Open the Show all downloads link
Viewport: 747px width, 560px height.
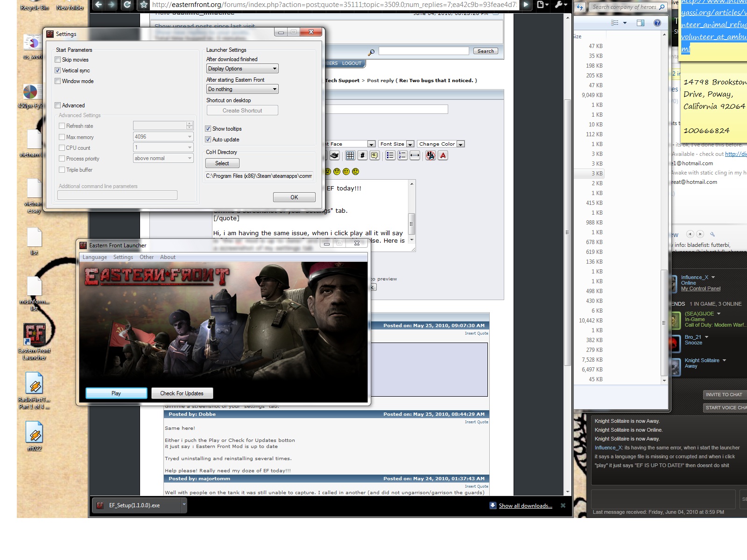click(525, 506)
